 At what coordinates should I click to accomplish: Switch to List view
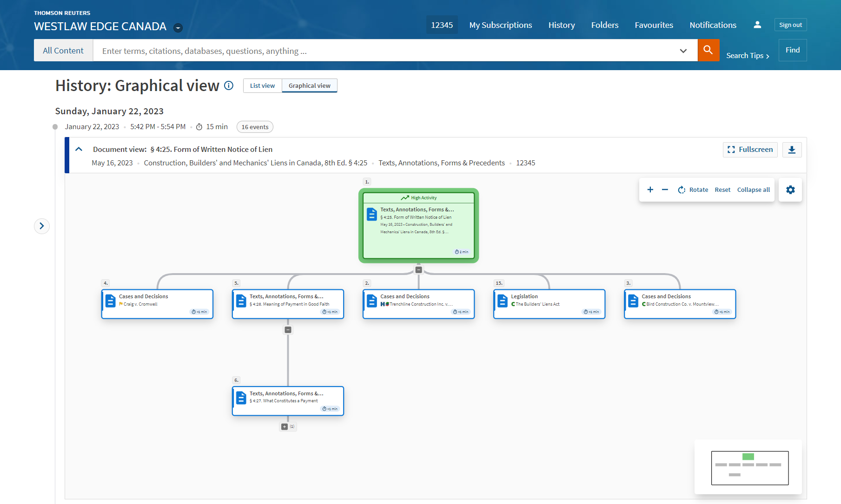(x=262, y=85)
